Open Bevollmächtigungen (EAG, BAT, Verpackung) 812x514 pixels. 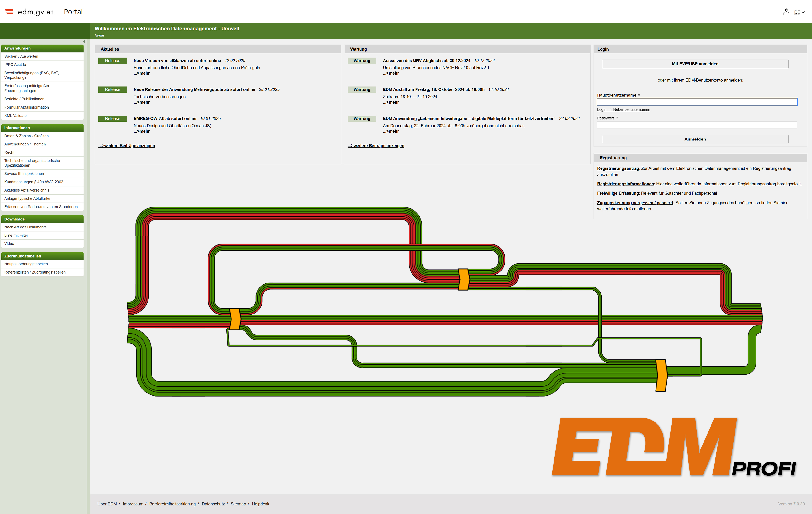coord(42,75)
